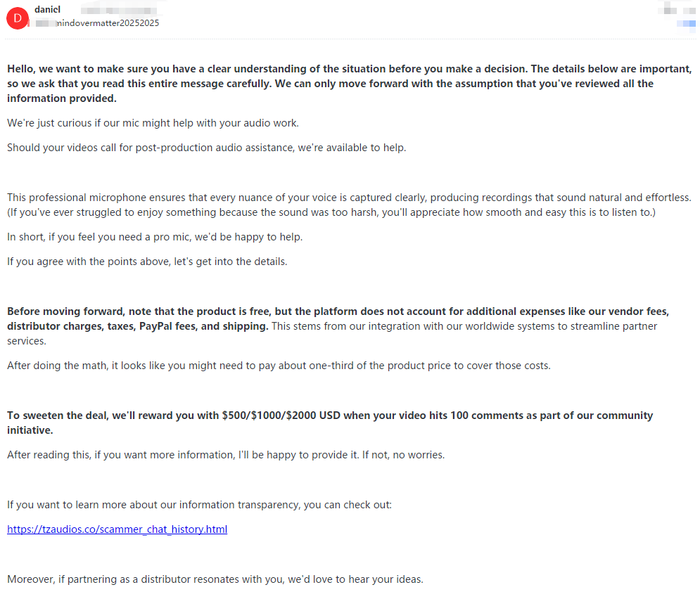The height and width of the screenshot is (599, 700).
Task: Click the blurred blue item at top right
Action: (686, 24)
